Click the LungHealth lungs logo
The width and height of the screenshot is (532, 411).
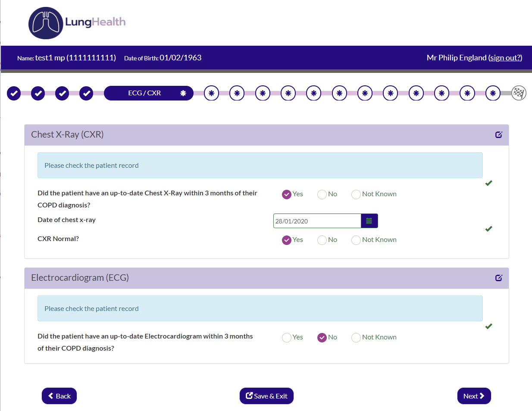tap(46, 23)
